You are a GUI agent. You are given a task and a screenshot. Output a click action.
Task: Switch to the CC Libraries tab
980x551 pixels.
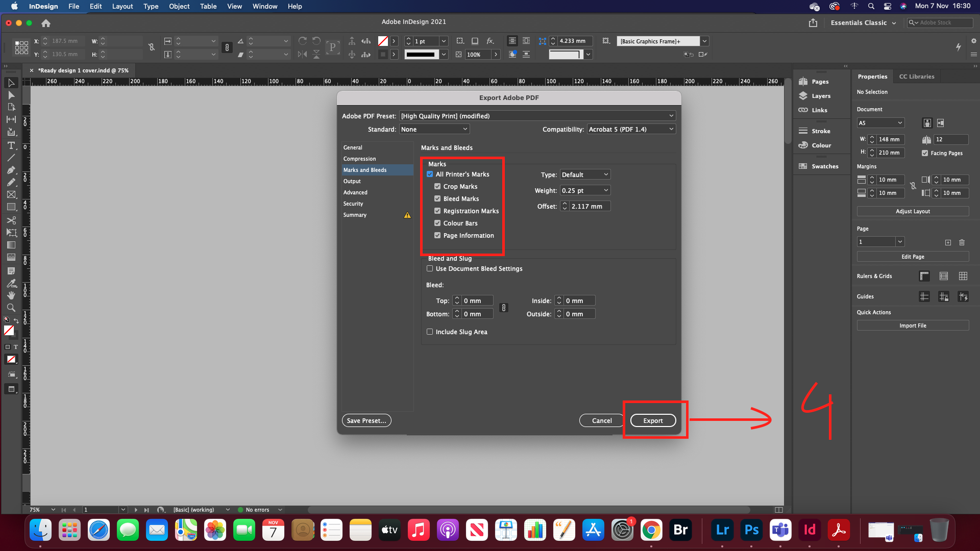(x=916, y=77)
